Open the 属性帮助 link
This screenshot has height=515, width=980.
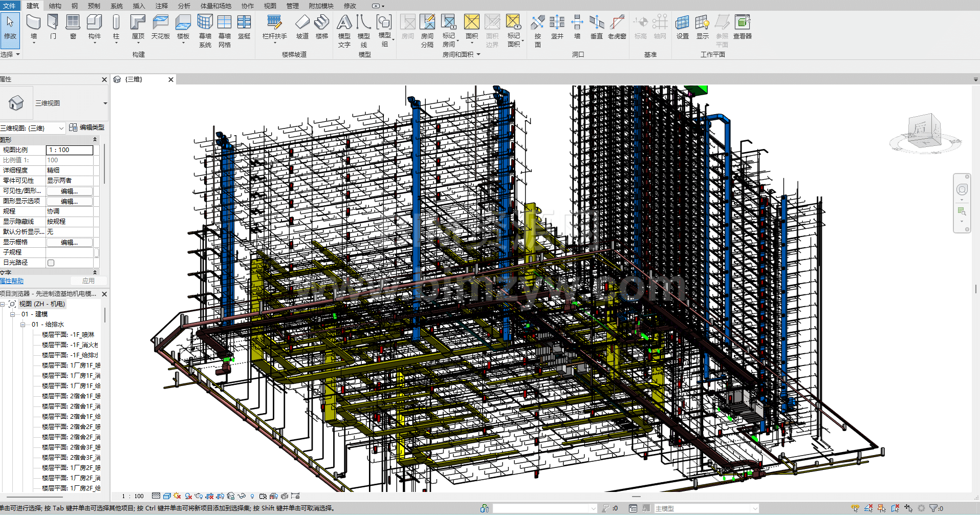tap(12, 281)
